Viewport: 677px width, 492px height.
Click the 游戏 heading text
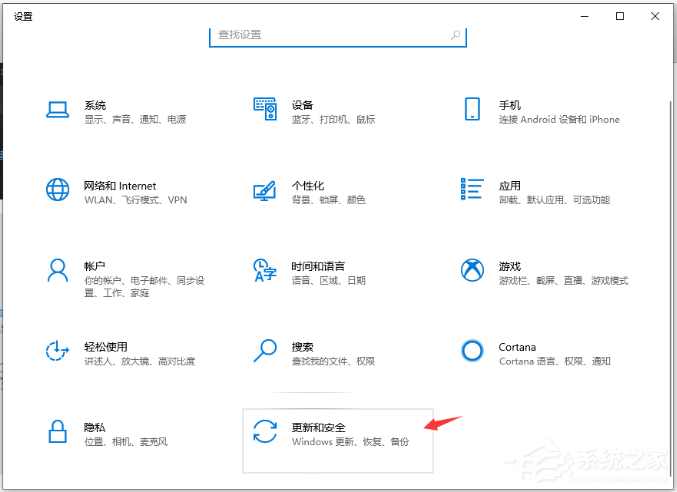(x=509, y=266)
